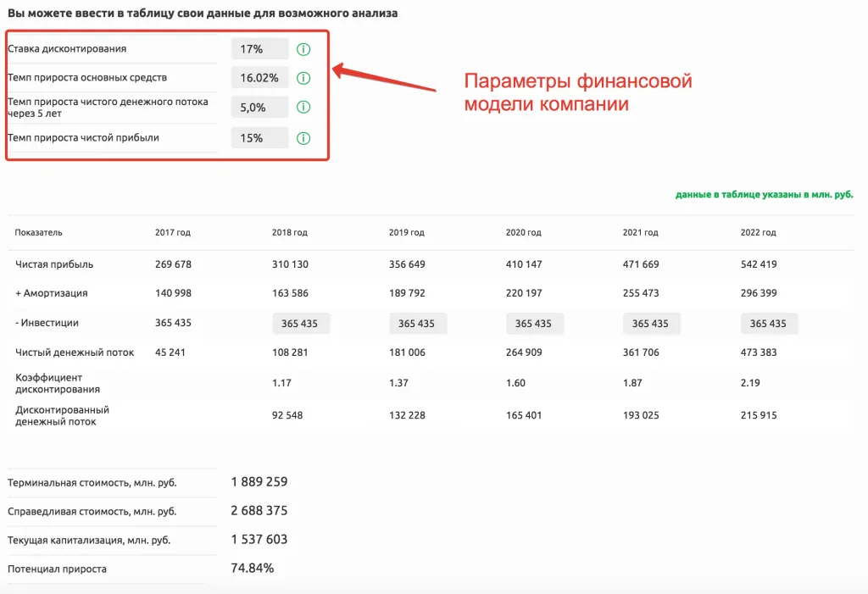Click the Показатель column header
Viewport: 868px width, 594px height.
pos(38,233)
